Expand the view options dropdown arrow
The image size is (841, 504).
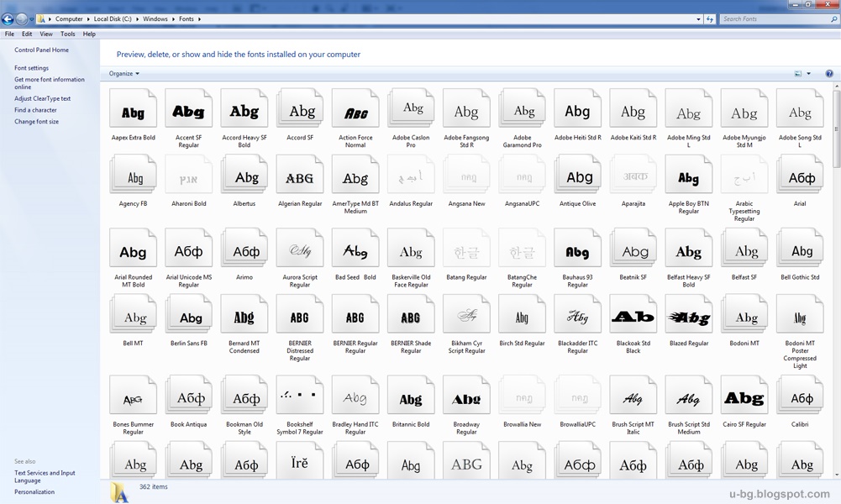(809, 73)
